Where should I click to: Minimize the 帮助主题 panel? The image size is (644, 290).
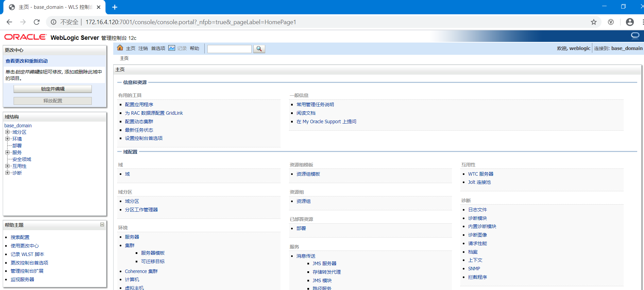[102, 225]
